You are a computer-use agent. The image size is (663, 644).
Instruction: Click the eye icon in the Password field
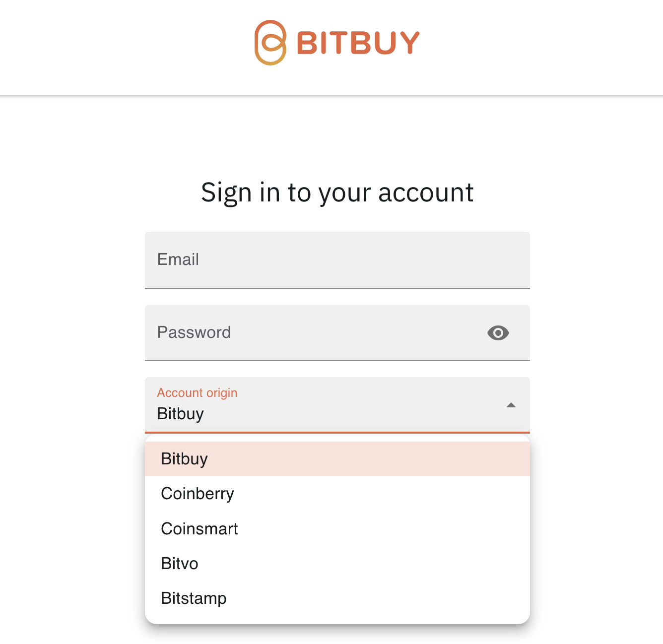[x=498, y=333]
